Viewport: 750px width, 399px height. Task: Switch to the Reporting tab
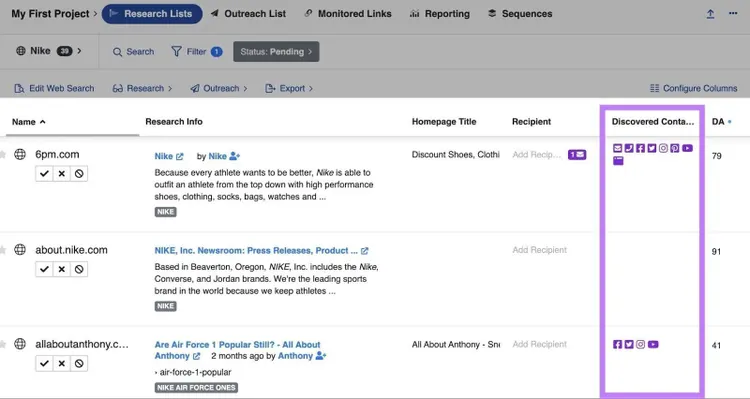440,14
